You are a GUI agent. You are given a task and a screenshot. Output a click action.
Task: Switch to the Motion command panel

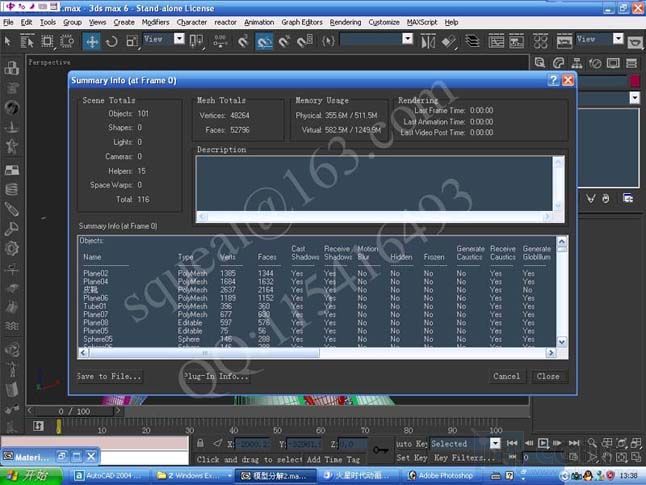coord(595,63)
